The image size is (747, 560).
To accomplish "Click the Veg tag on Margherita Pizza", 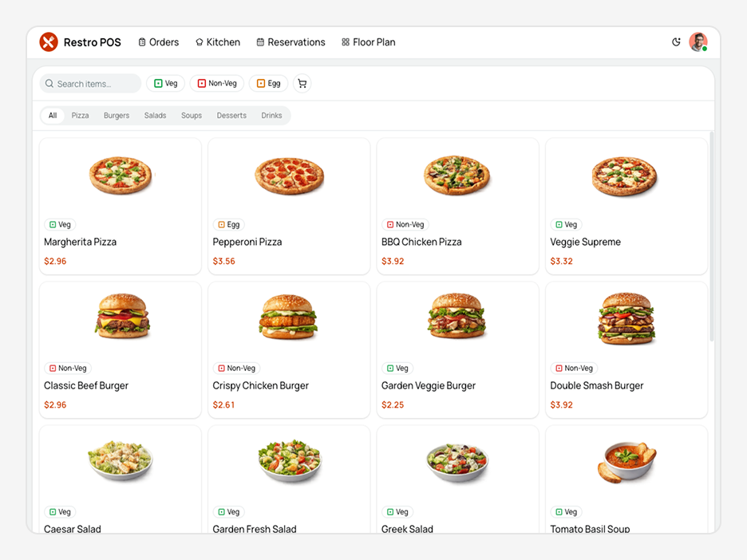I will click(60, 224).
